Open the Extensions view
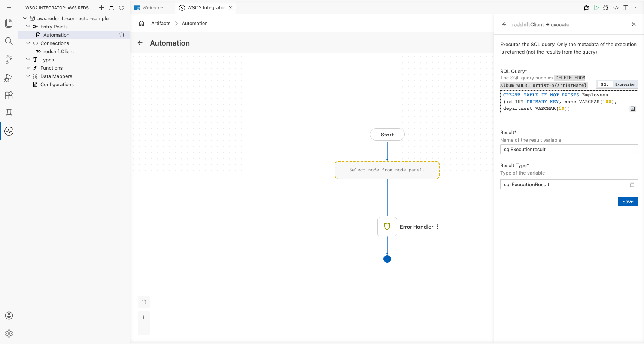This screenshot has width=644, height=344. 9,95
